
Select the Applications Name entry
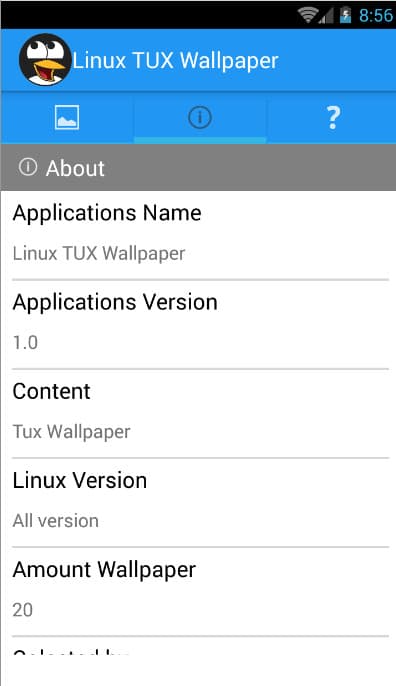[200, 235]
